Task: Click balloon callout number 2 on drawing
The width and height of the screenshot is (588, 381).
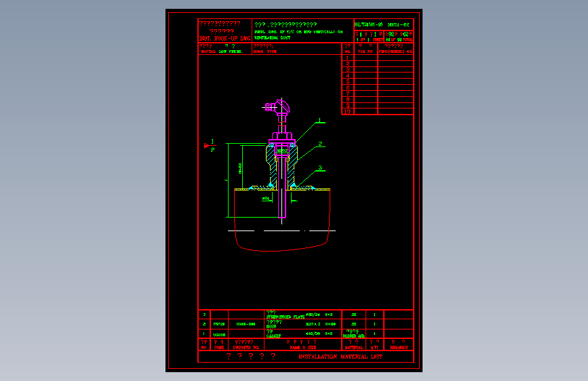Action: coord(320,144)
